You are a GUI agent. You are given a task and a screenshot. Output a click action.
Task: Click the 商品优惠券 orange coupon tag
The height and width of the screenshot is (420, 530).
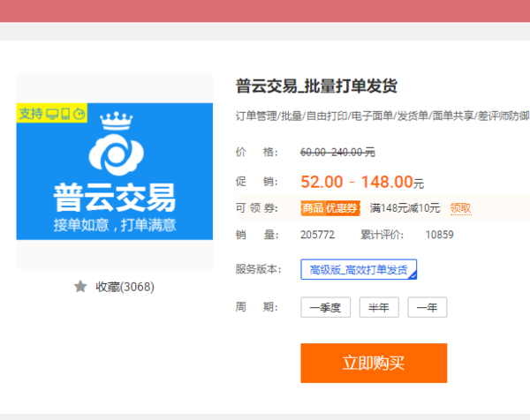330,208
